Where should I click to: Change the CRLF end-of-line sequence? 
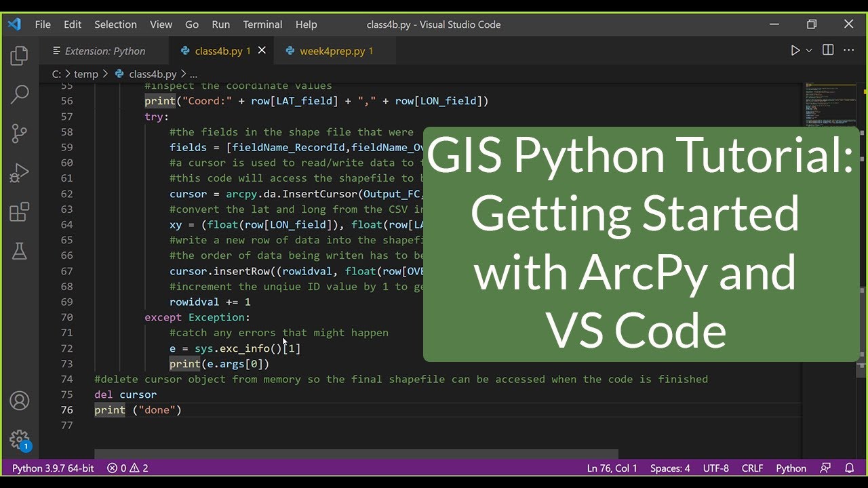point(753,468)
